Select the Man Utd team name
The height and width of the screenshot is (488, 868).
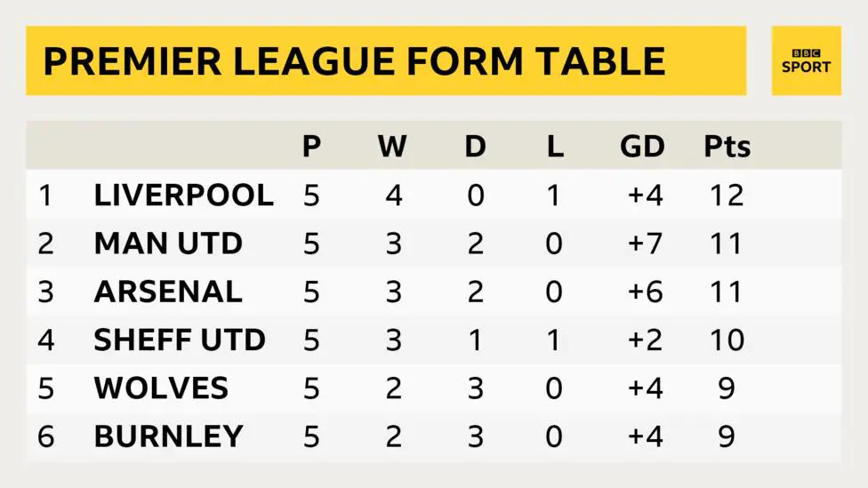(x=168, y=243)
